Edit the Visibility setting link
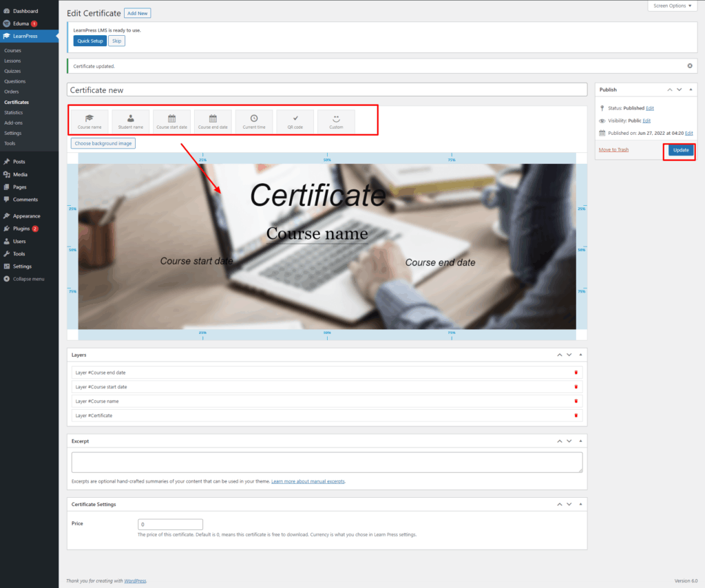 point(646,121)
